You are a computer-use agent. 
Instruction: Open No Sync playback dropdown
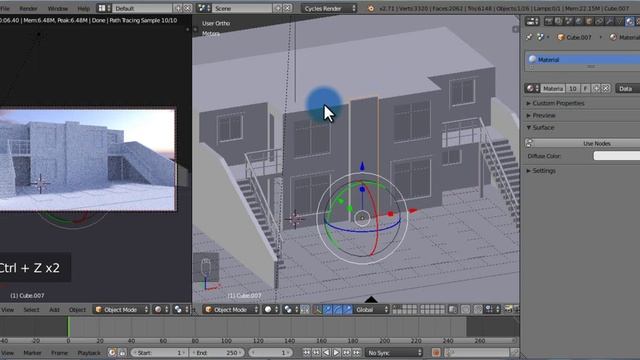pos(394,353)
